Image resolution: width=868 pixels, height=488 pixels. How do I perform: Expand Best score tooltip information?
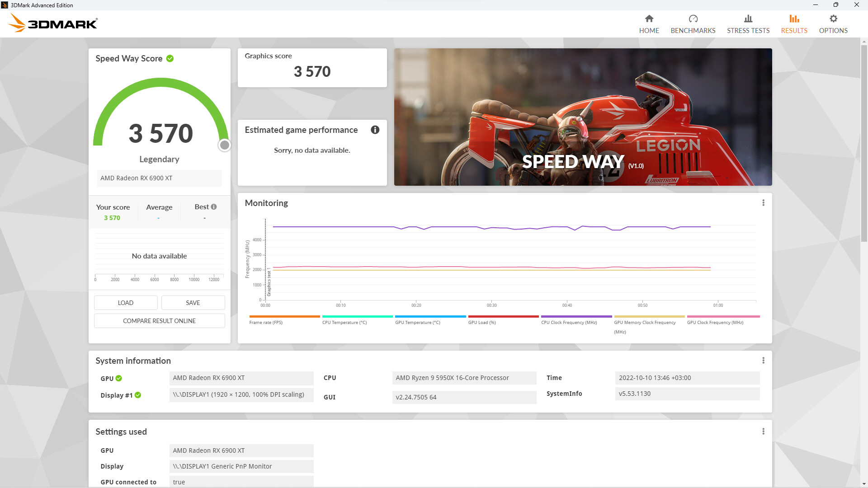point(213,207)
